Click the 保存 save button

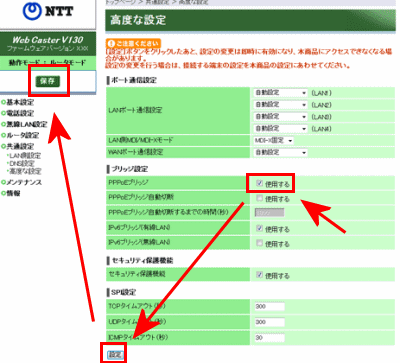tap(48, 81)
